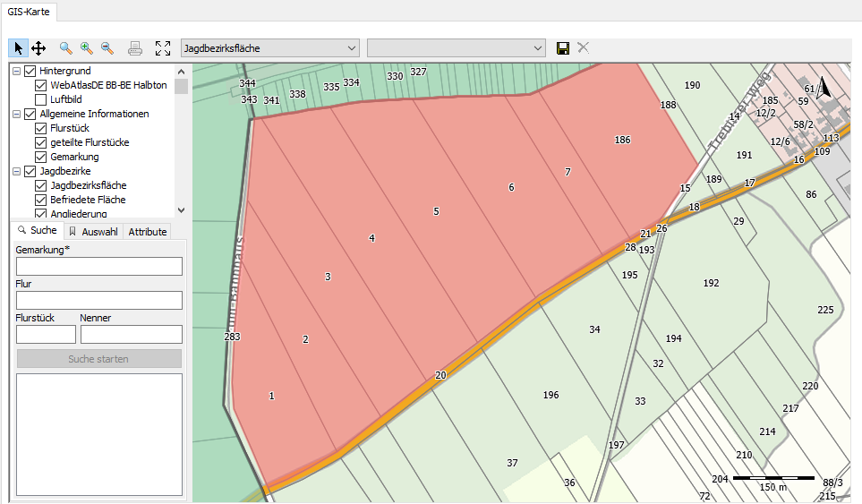
Task: Open the Attribute tab
Action: (x=148, y=232)
